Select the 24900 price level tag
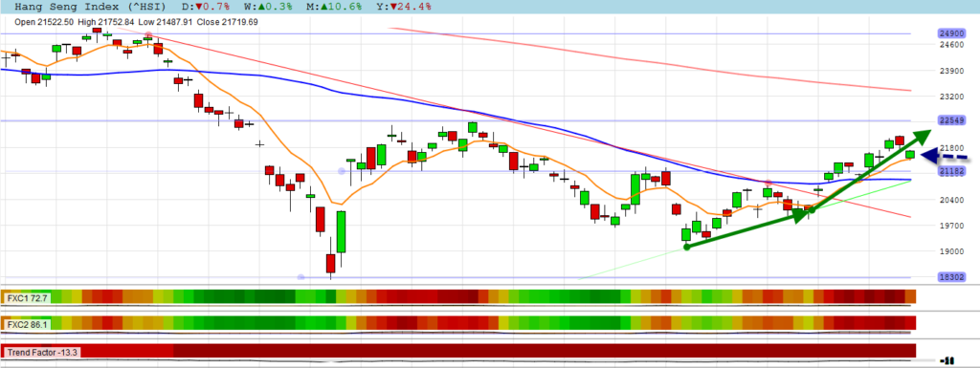 (951, 33)
